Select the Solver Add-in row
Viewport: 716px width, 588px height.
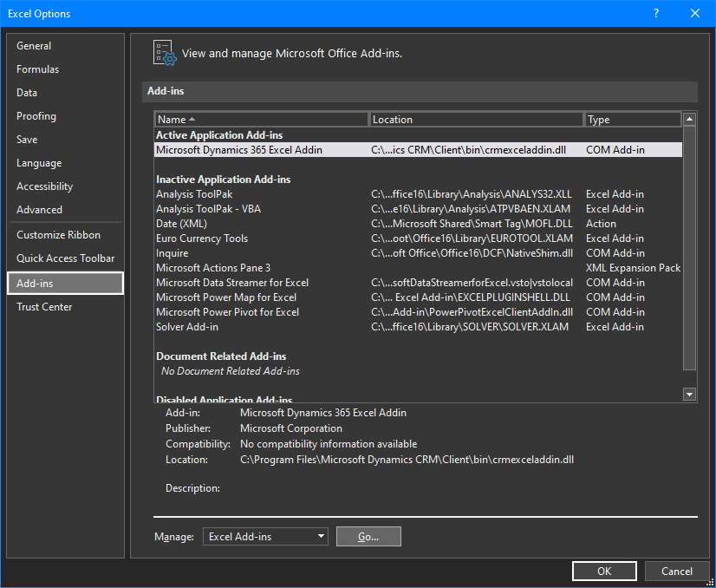[419, 327]
